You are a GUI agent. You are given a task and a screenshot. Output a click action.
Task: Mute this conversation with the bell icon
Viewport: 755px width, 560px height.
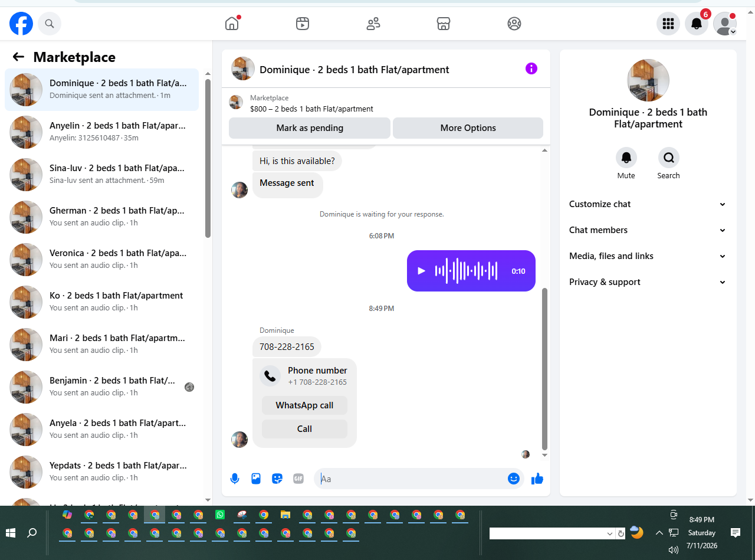626,158
